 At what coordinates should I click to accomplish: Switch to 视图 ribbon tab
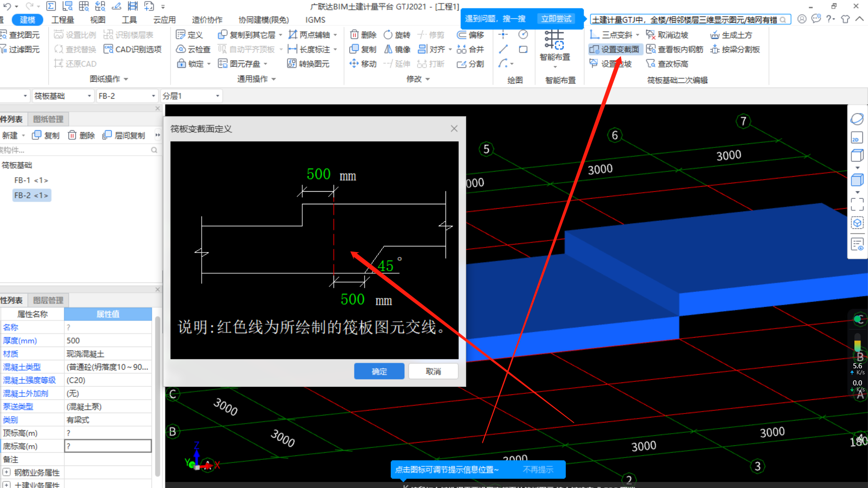point(98,20)
